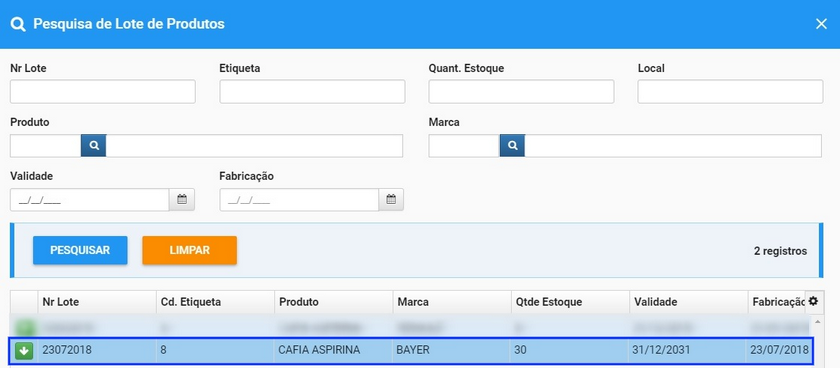840x368 pixels.
Task: Click the Marca search magnifier icon
Action: tap(512, 146)
